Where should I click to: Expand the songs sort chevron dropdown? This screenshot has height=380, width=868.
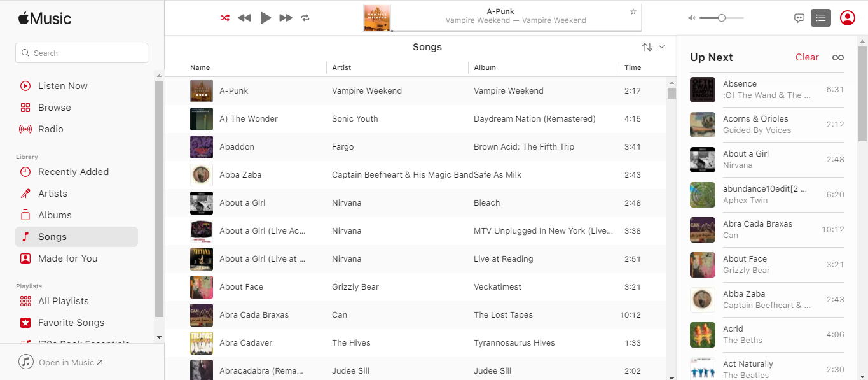pos(661,47)
